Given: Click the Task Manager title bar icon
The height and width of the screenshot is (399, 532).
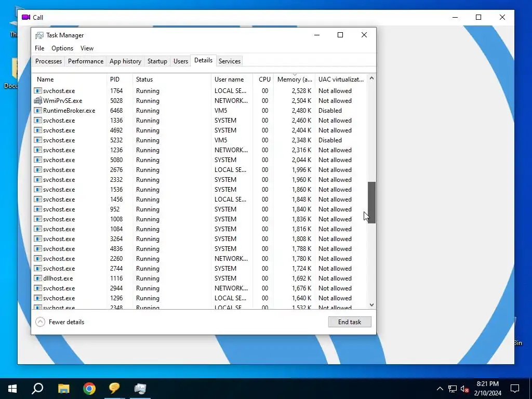Looking at the screenshot, I should point(39,35).
